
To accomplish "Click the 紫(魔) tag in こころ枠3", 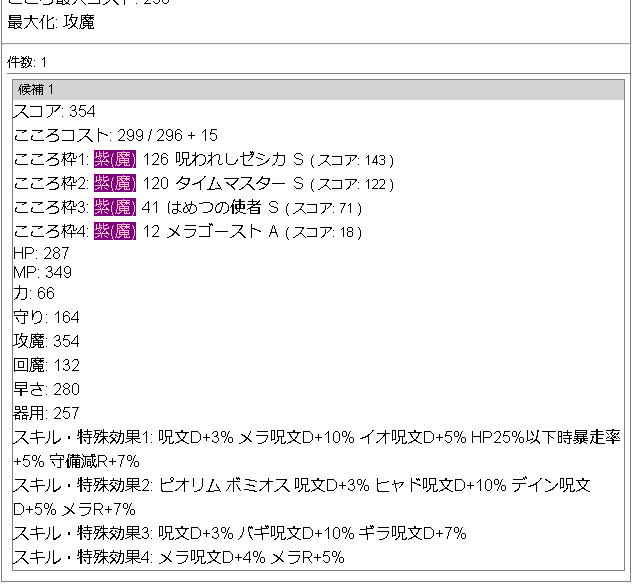I will [x=115, y=207].
